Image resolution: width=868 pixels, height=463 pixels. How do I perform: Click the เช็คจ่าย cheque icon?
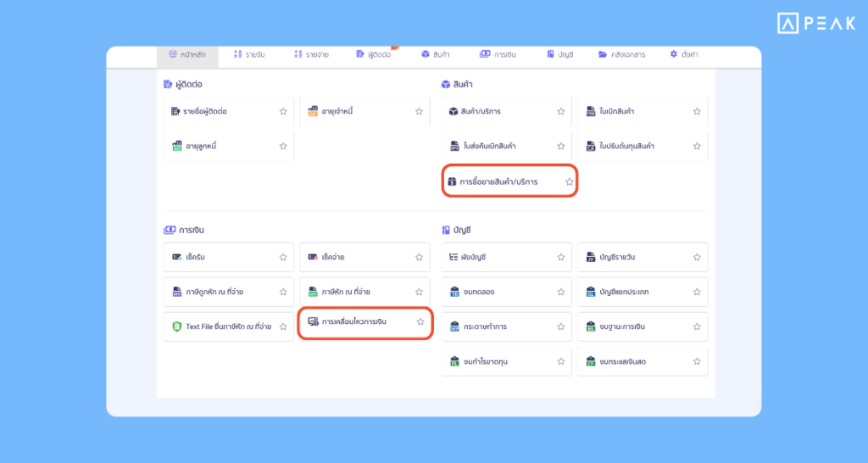[313, 257]
